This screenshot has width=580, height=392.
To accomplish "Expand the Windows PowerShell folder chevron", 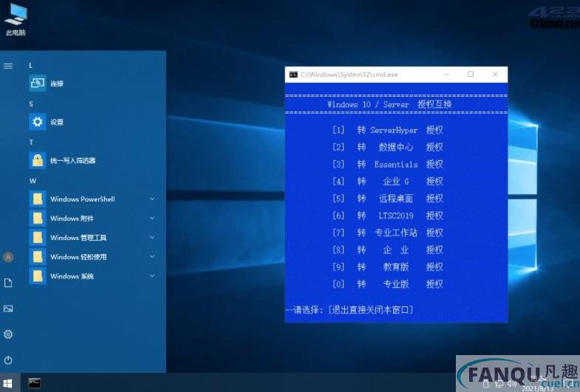I will click(152, 199).
